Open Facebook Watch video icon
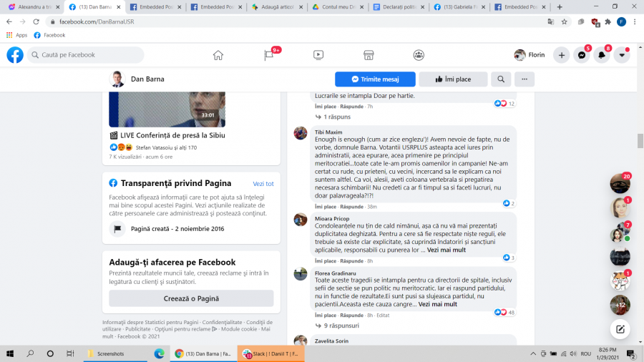This screenshot has width=644, height=362. tap(318, 55)
